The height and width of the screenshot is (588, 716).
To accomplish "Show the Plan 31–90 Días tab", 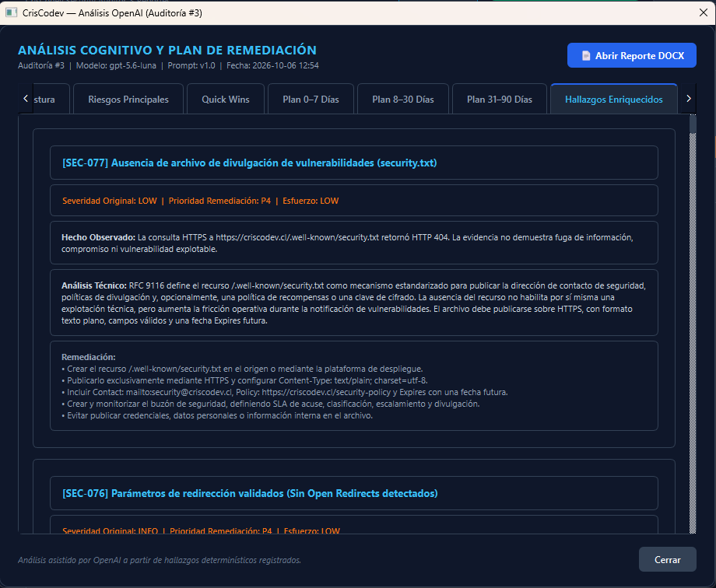I will coord(500,99).
